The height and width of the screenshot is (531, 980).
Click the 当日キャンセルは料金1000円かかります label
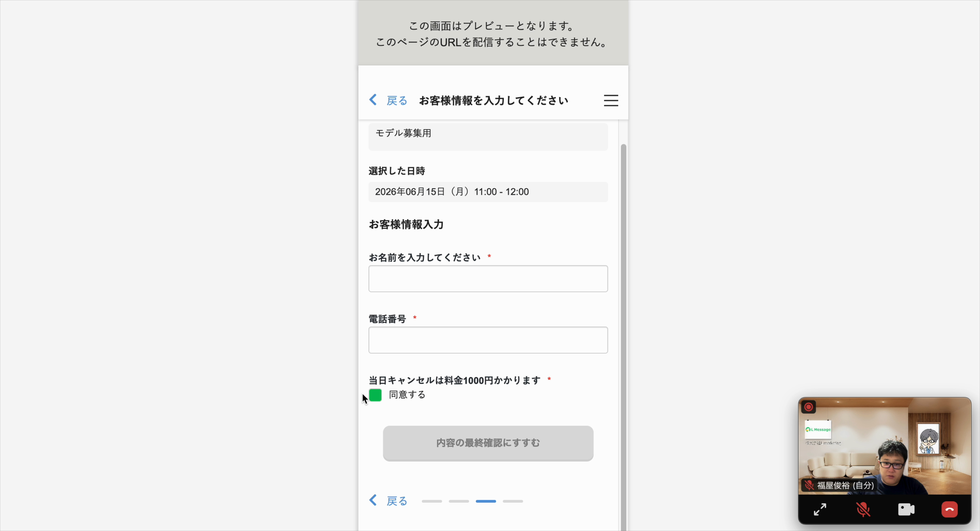pyautogui.click(x=454, y=380)
